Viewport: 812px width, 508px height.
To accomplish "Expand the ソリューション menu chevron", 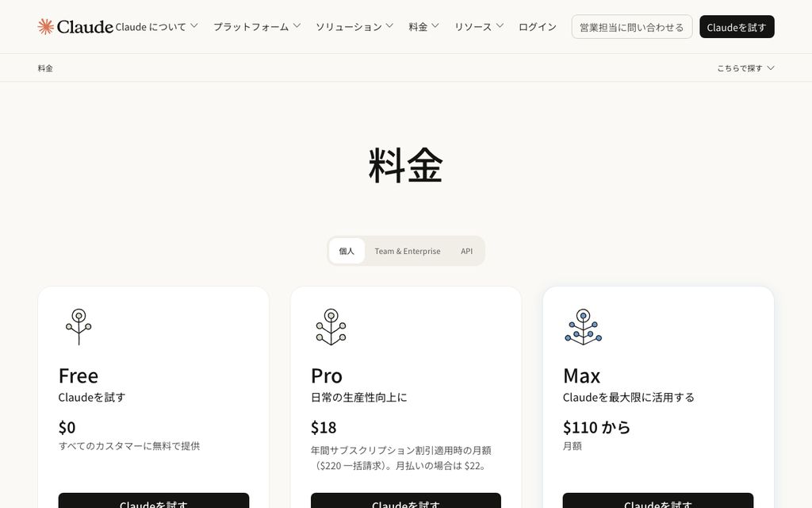I will pos(389,25).
